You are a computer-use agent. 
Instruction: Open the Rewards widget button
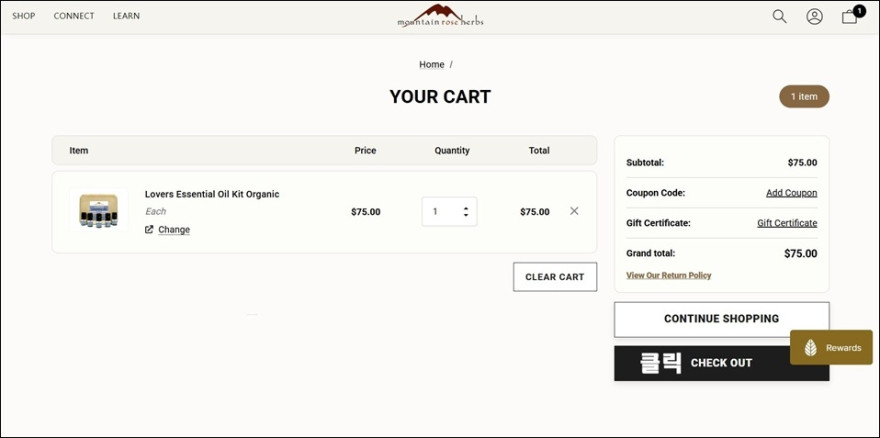pyautogui.click(x=831, y=348)
